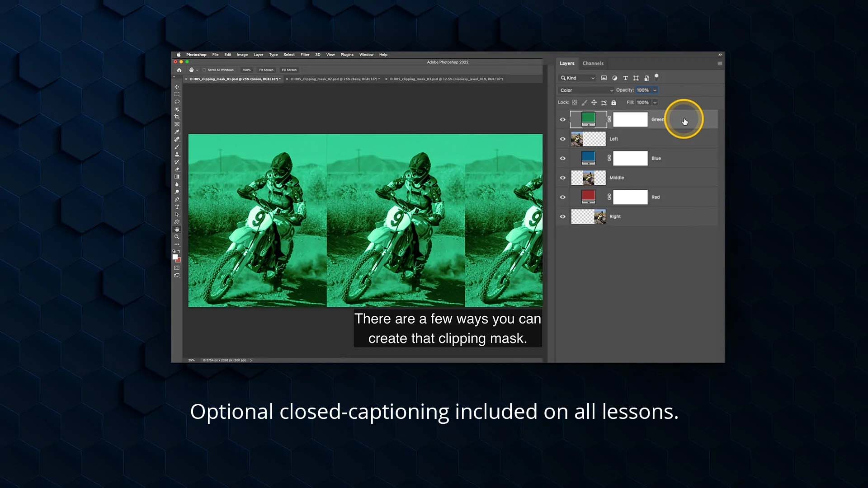Open the Window menu
This screenshot has width=868, height=488.
click(x=366, y=55)
